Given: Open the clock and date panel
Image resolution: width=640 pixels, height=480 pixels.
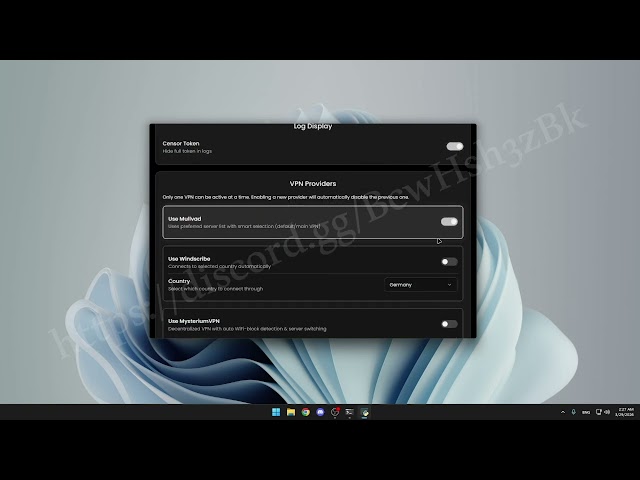Looking at the screenshot, I should tap(624, 412).
